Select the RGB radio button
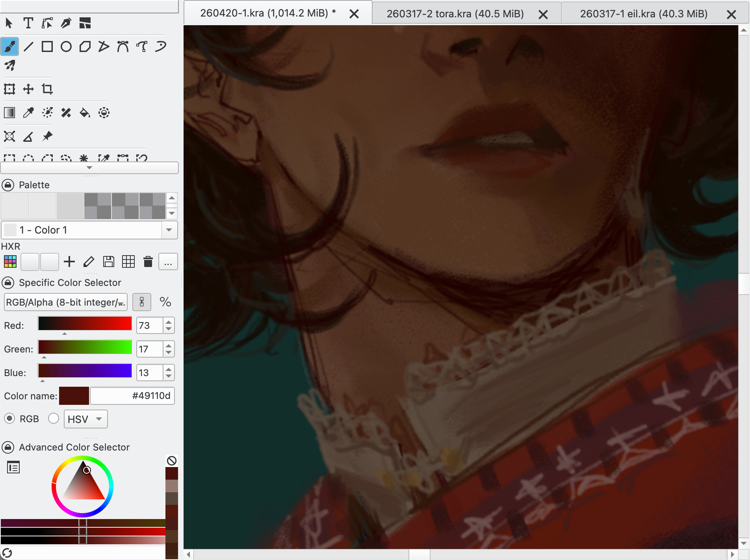Image resolution: width=750 pixels, height=560 pixels. 9,418
